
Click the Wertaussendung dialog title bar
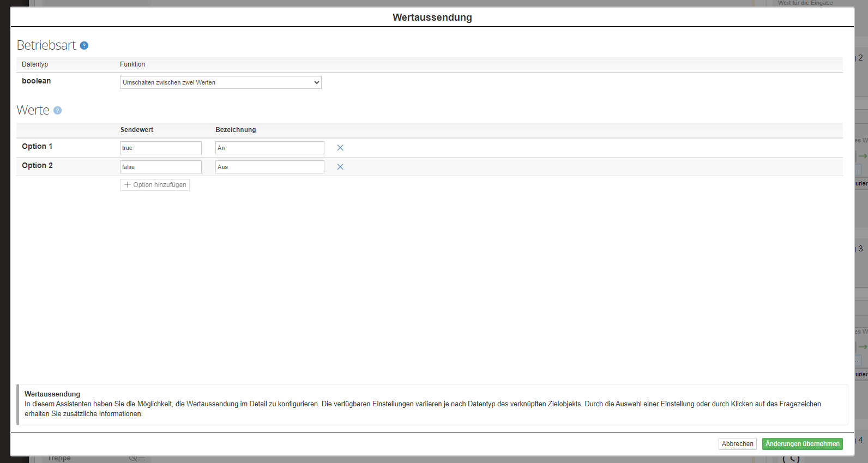coord(432,17)
